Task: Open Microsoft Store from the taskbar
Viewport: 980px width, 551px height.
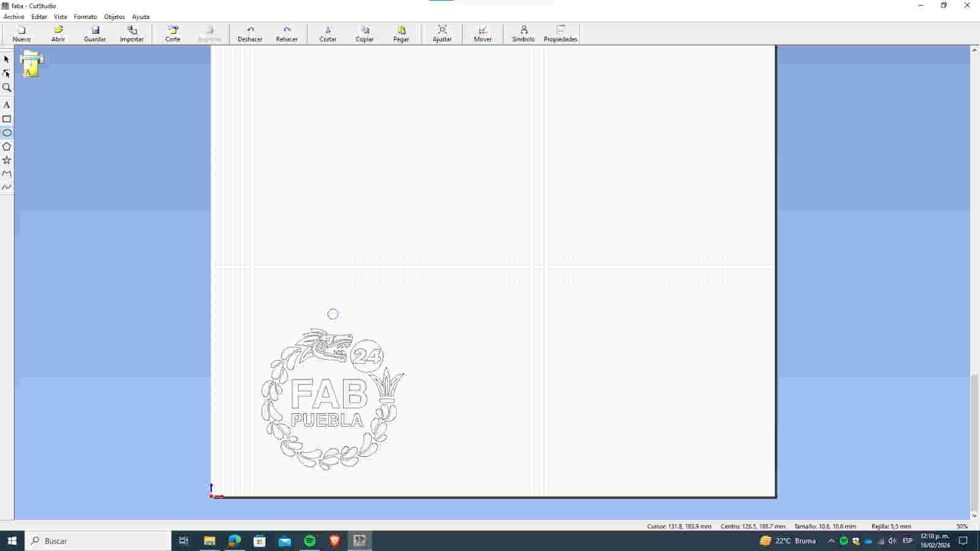Action: pos(260,541)
